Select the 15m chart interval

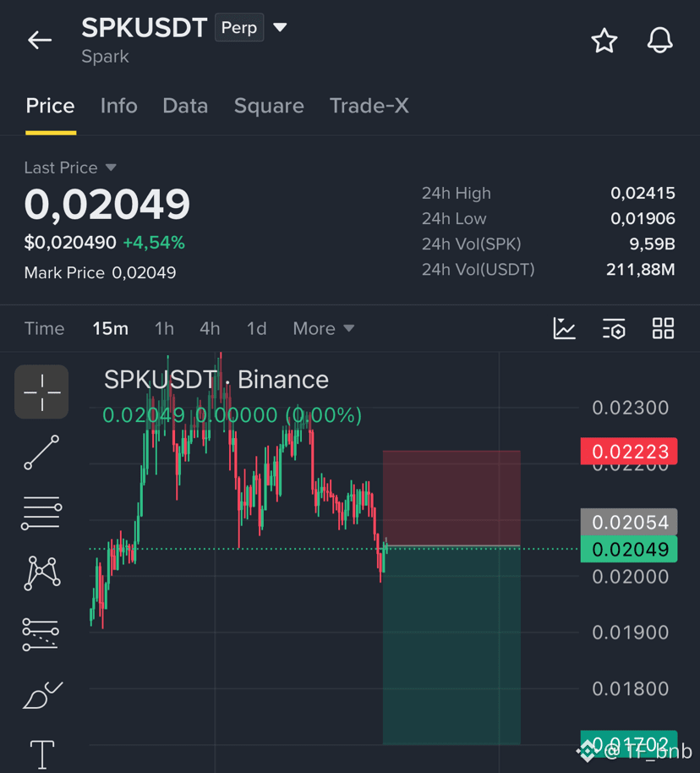coord(111,328)
